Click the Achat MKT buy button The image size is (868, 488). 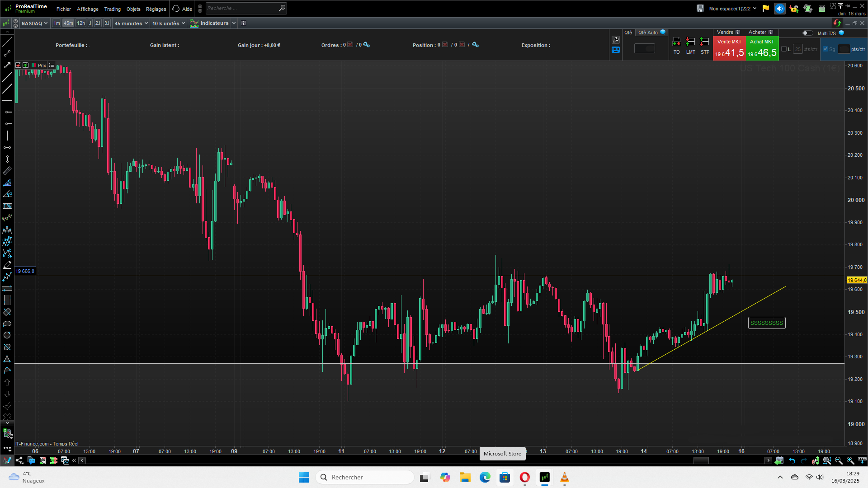762,48
